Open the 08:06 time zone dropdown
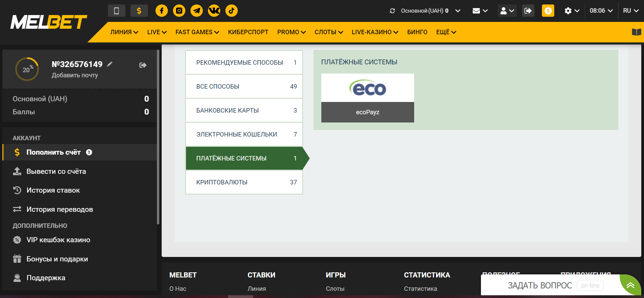Image resolution: width=644 pixels, height=298 pixels. pyautogui.click(x=601, y=11)
